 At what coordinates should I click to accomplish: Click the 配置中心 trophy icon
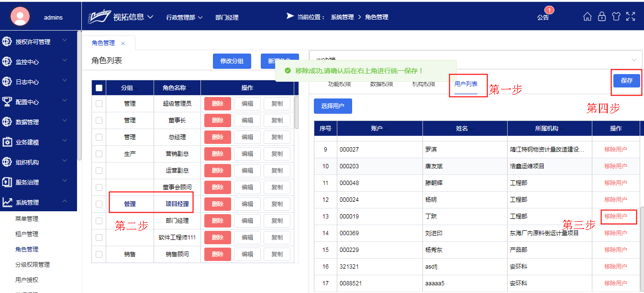tap(7, 102)
